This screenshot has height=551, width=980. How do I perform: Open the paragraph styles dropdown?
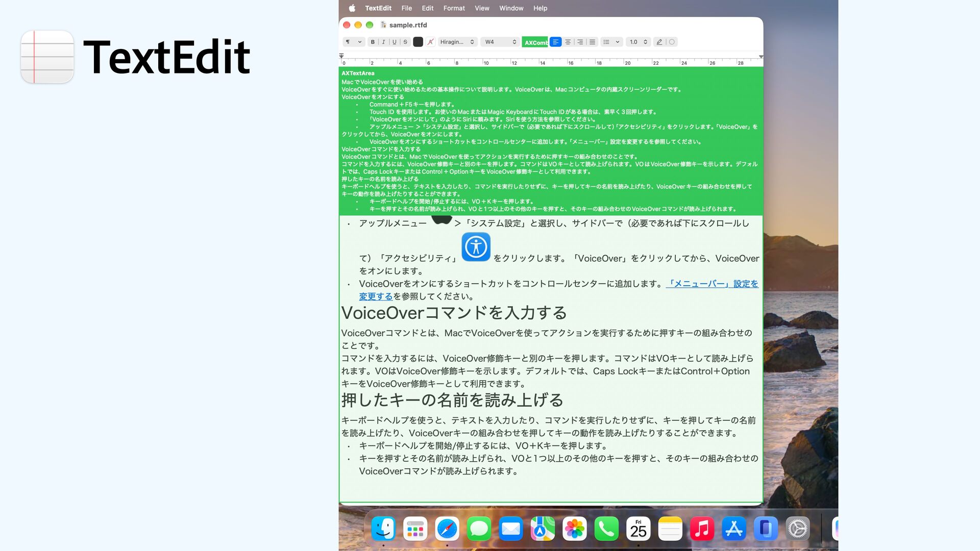pos(353,42)
